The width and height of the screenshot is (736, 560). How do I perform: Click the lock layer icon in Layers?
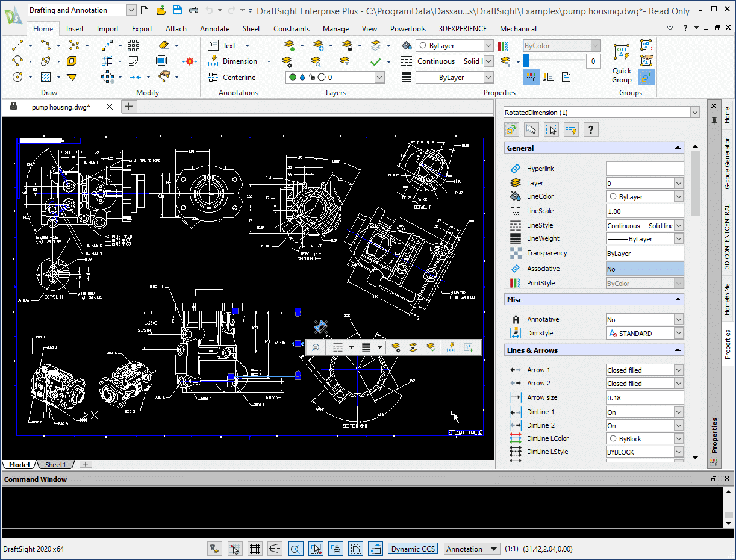346,45
